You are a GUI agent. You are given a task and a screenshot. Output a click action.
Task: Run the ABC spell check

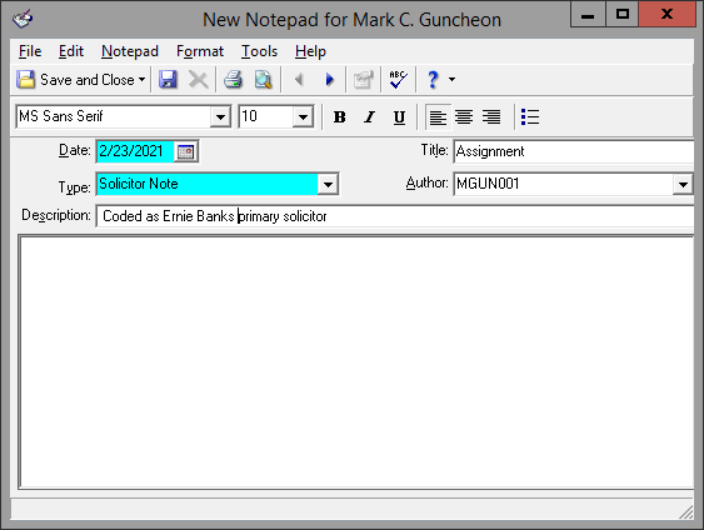coord(398,80)
